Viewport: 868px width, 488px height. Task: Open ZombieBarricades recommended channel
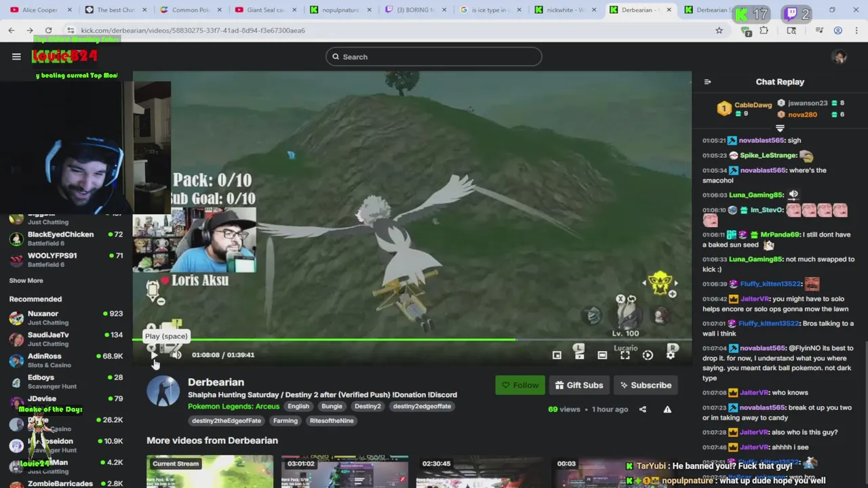point(65,483)
